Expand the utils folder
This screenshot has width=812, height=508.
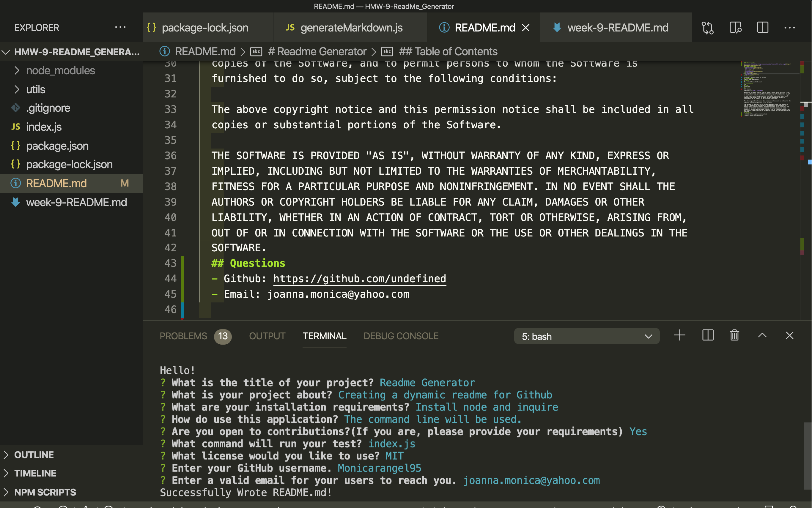tap(36, 89)
